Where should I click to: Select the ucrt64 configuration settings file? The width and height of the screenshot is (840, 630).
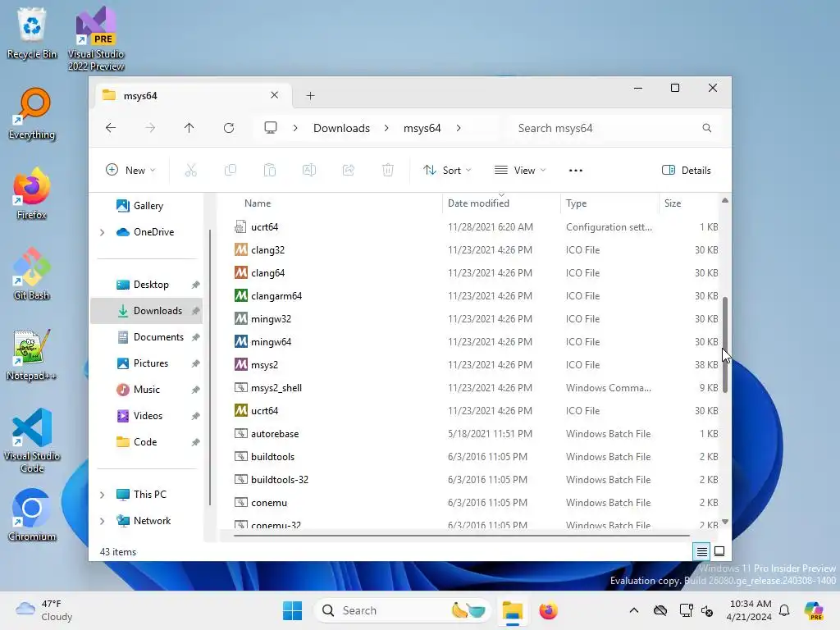tap(476, 227)
